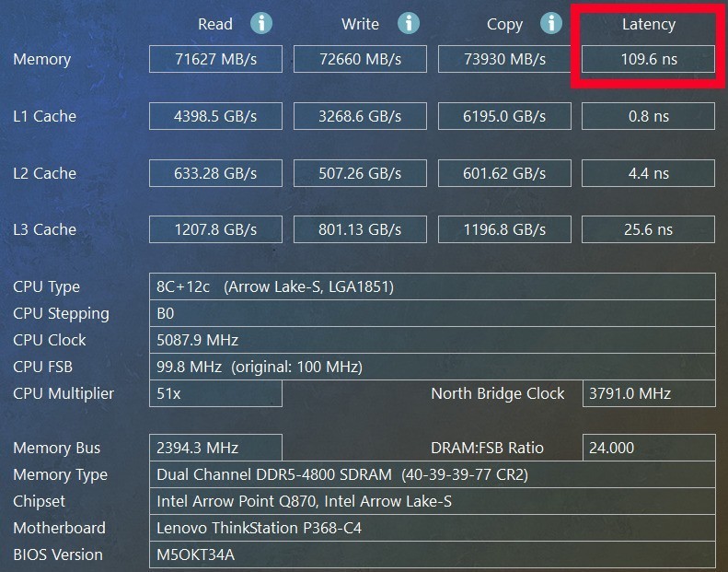Select the CPU Clock field 5087.9 MHz
The height and width of the screenshot is (572, 728).
tap(432, 340)
